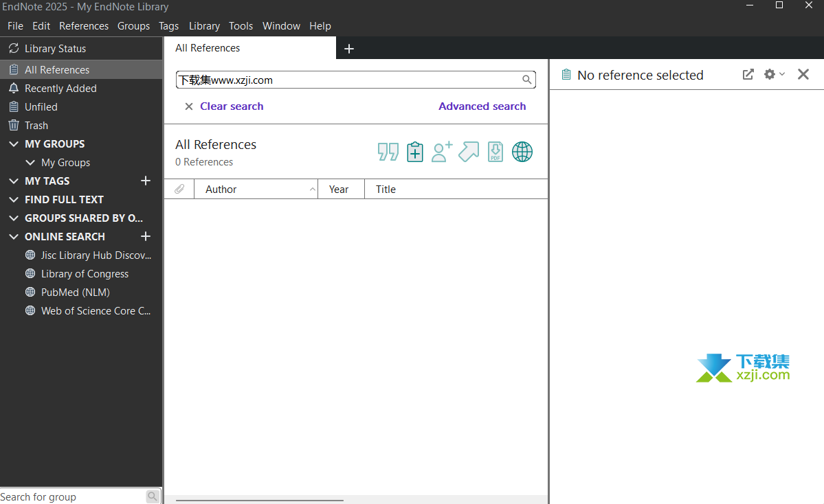This screenshot has width=824, height=504.
Task: Add a new tag with plus icon
Action: (146, 181)
